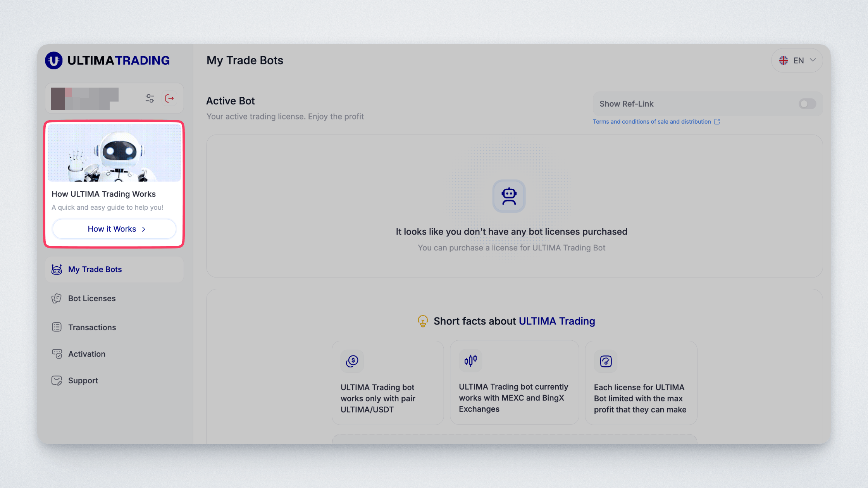The image size is (868, 488).
Task: Click the ULTIMATRADING wordmark
Action: tap(119, 60)
